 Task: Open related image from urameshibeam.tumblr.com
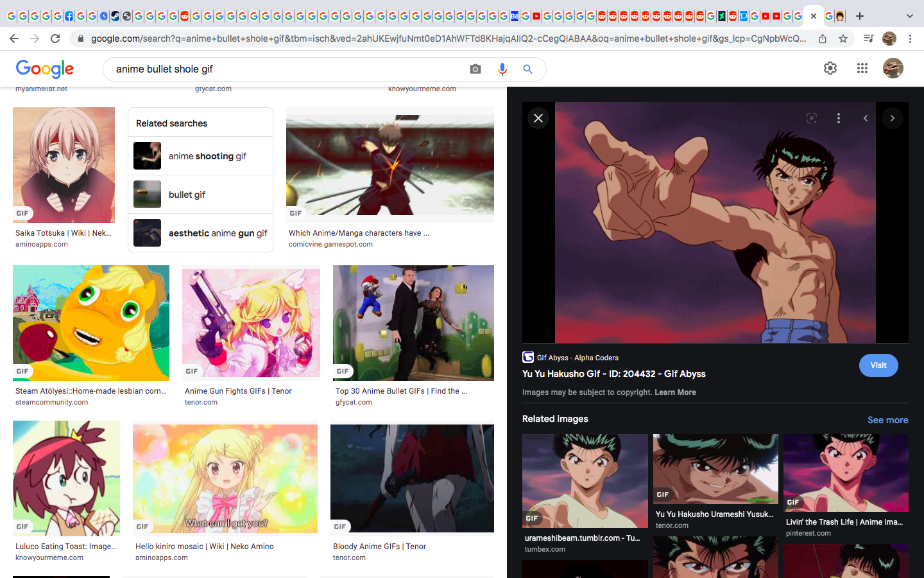pyautogui.click(x=585, y=481)
